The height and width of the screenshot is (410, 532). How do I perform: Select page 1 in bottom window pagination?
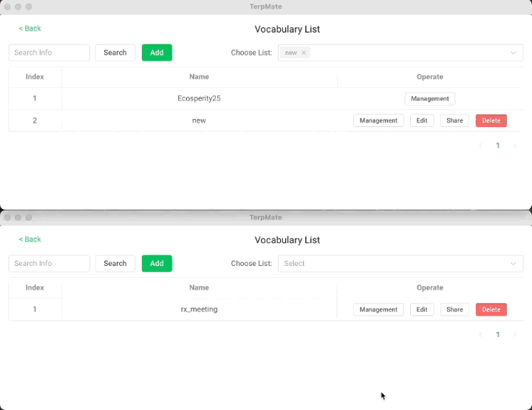[x=498, y=335]
